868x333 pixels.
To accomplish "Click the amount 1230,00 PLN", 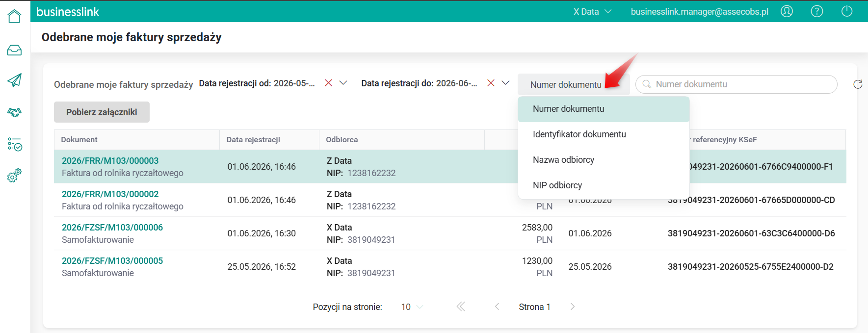I will point(537,267).
